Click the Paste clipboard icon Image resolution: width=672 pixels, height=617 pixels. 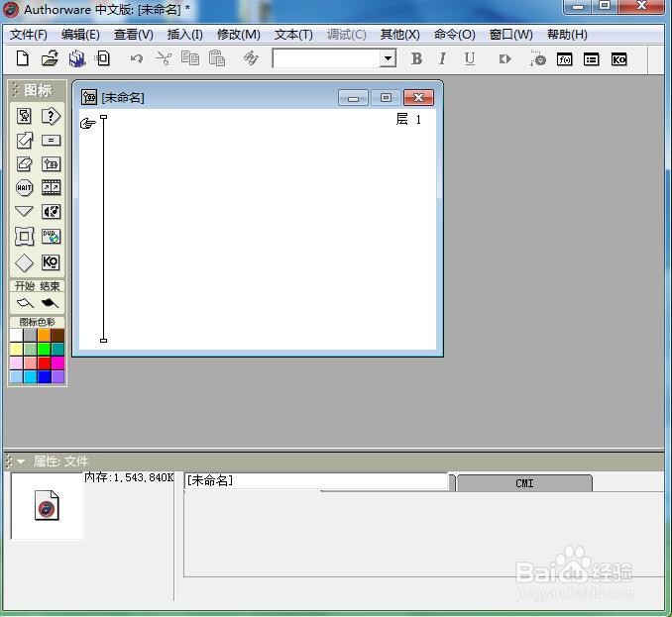click(x=217, y=58)
